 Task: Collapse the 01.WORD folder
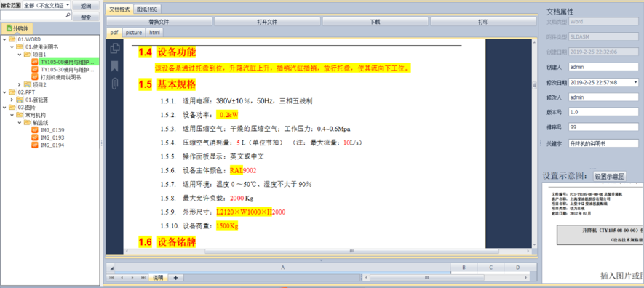click(x=4, y=39)
